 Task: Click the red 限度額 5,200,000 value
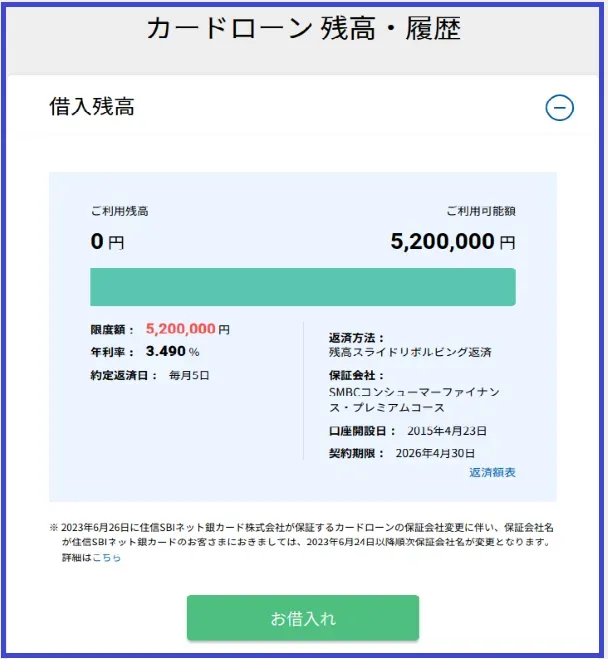pyautogui.click(x=181, y=328)
